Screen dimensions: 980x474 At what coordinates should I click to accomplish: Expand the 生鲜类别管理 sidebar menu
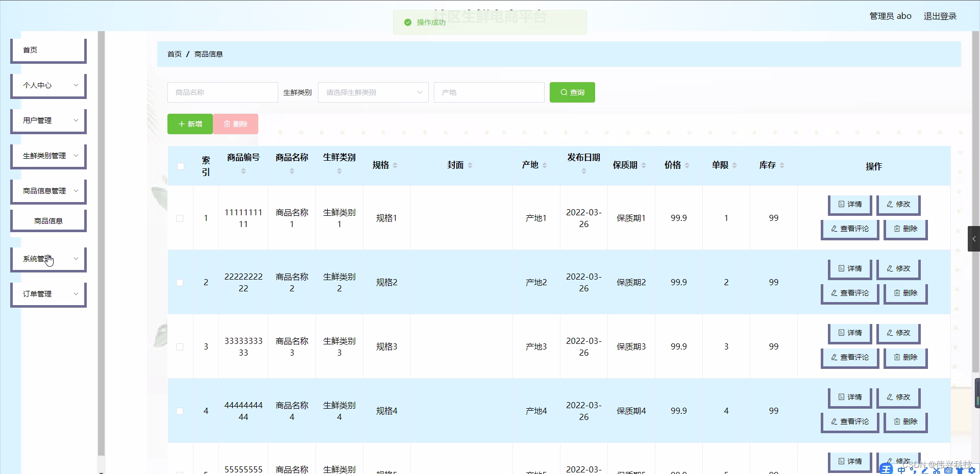coord(48,156)
